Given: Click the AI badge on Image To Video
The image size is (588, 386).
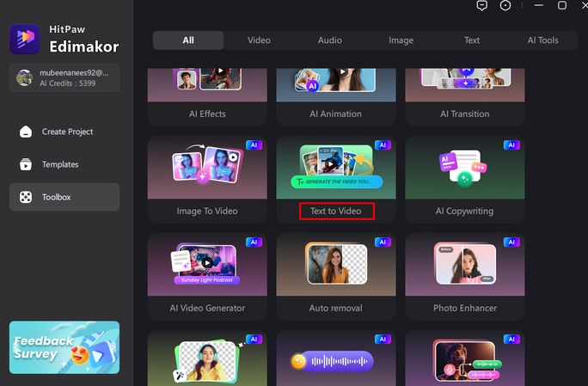Looking at the screenshot, I should pyautogui.click(x=254, y=145).
